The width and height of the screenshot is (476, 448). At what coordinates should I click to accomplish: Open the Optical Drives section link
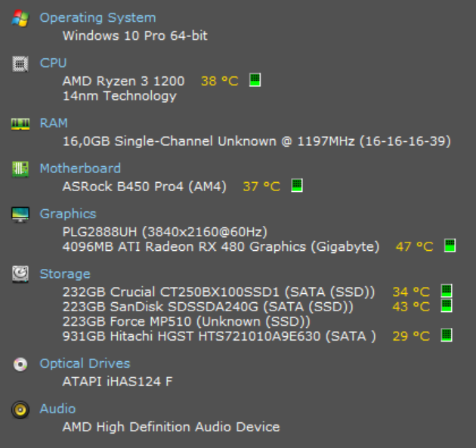[85, 363]
